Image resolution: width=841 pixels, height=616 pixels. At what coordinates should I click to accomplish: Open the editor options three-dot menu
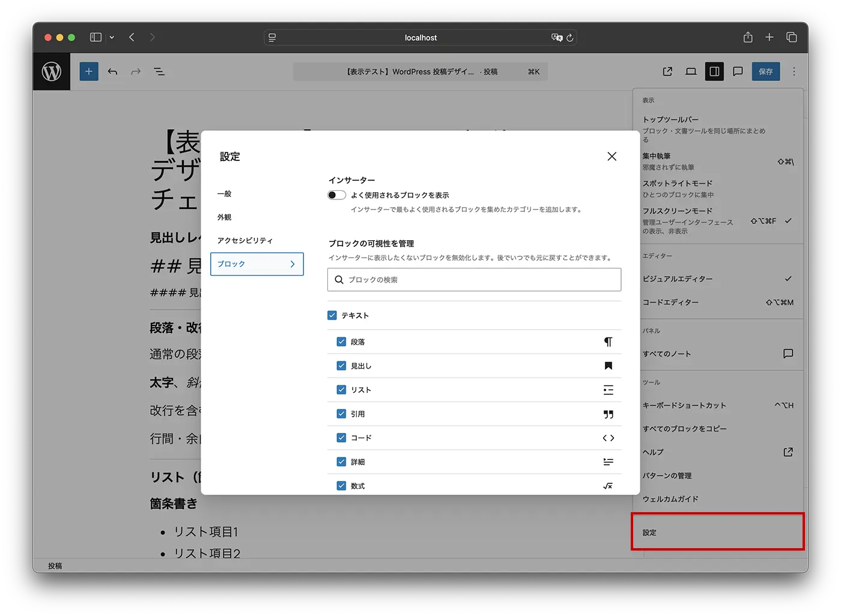click(794, 71)
